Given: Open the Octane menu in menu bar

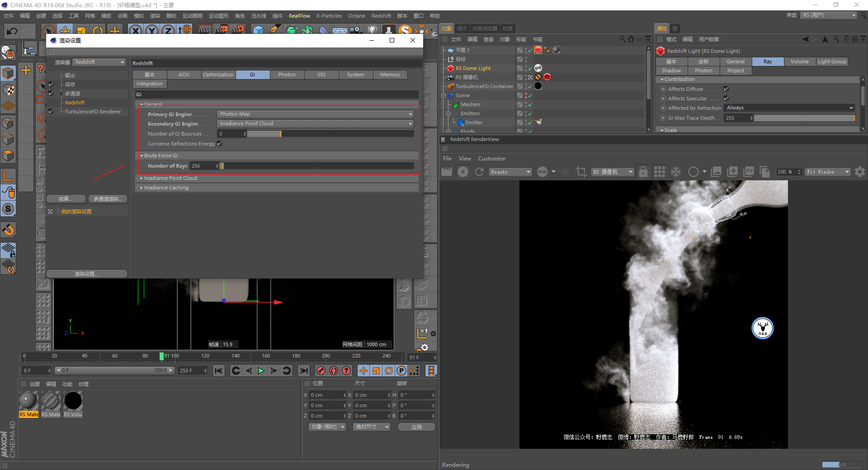Looking at the screenshot, I should click(x=356, y=16).
